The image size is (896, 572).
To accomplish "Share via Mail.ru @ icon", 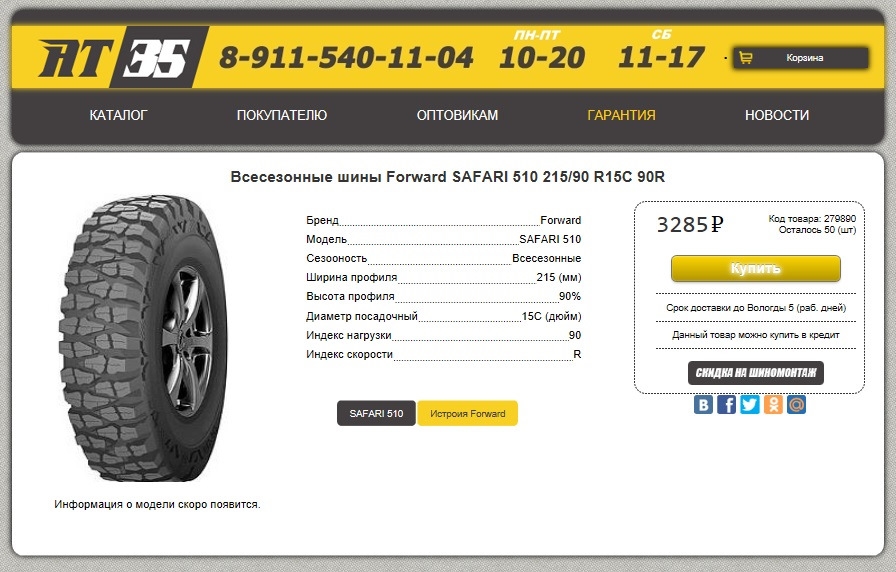I will click(x=796, y=405).
